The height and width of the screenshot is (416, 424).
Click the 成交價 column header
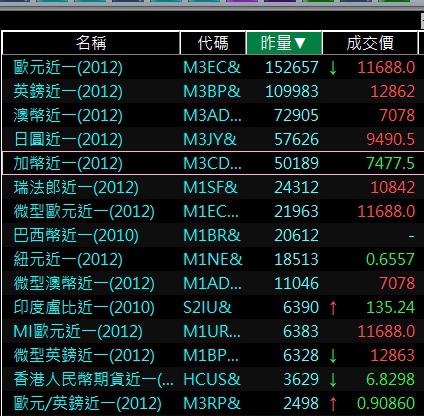tap(370, 43)
